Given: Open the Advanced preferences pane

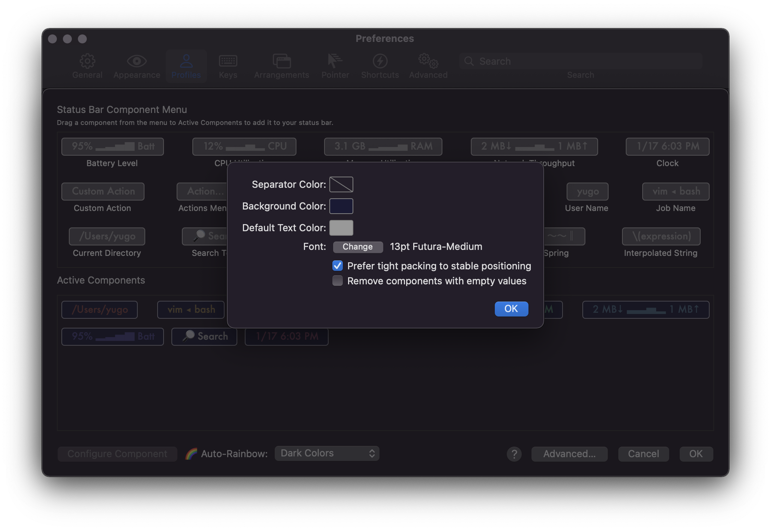Looking at the screenshot, I should [428, 66].
